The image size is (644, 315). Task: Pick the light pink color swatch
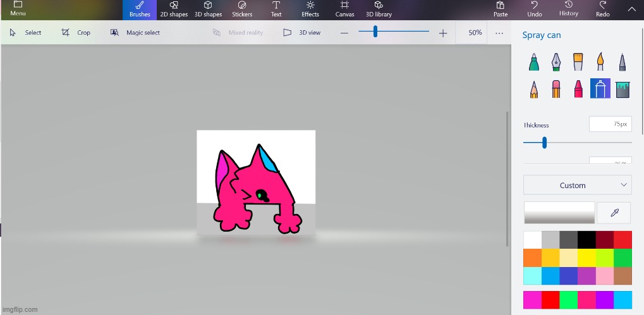click(x=605, y=276)
